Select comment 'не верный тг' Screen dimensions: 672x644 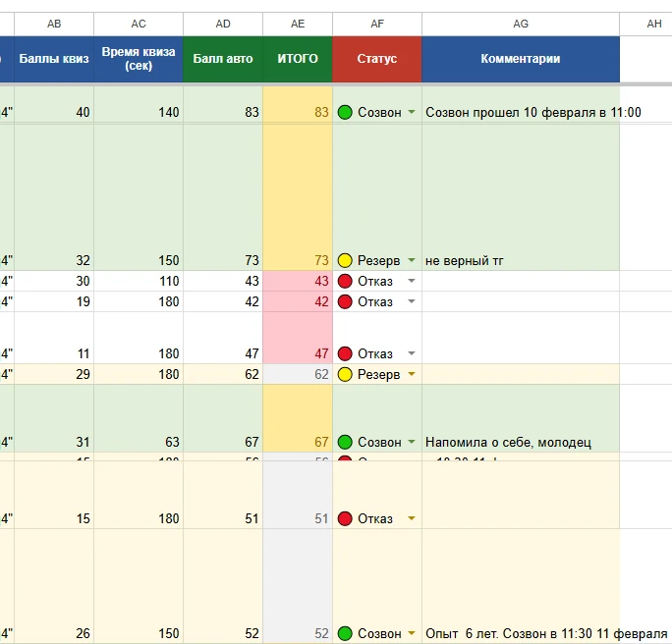pos(464,260)
